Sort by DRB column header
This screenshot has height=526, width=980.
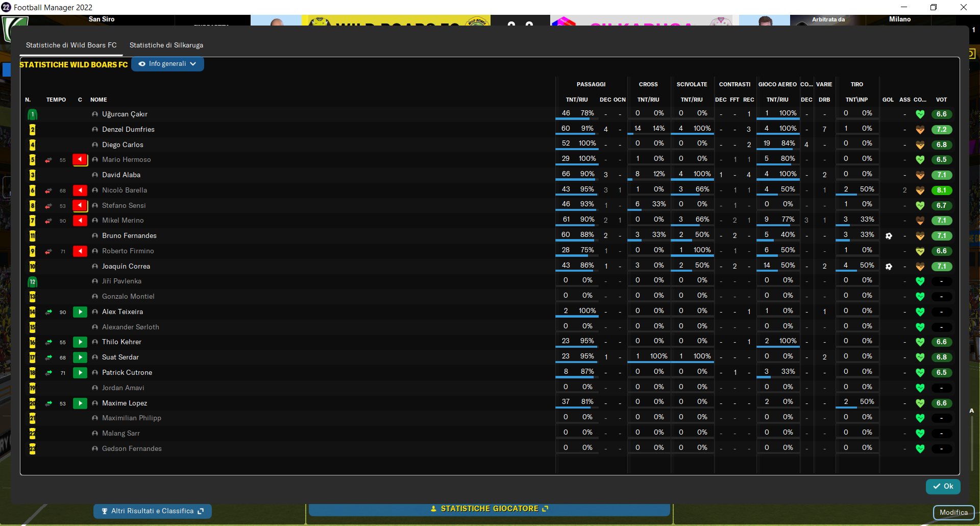point(824,100)
